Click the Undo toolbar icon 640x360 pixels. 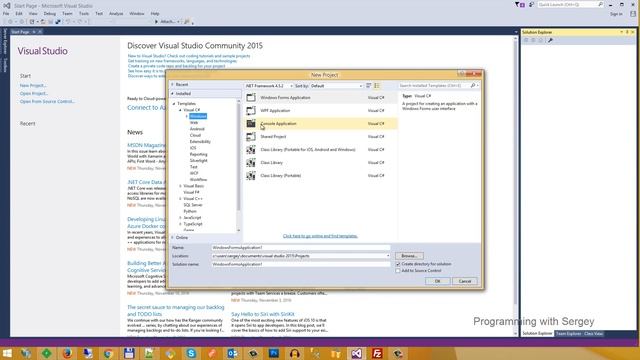coord(68,22)
